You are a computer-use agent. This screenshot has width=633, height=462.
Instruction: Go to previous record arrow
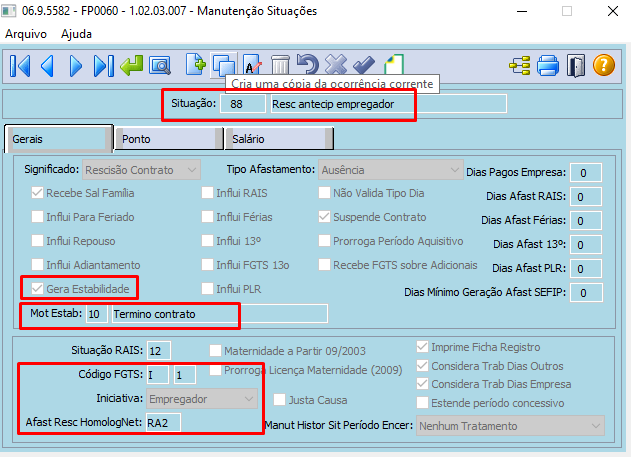47,66
